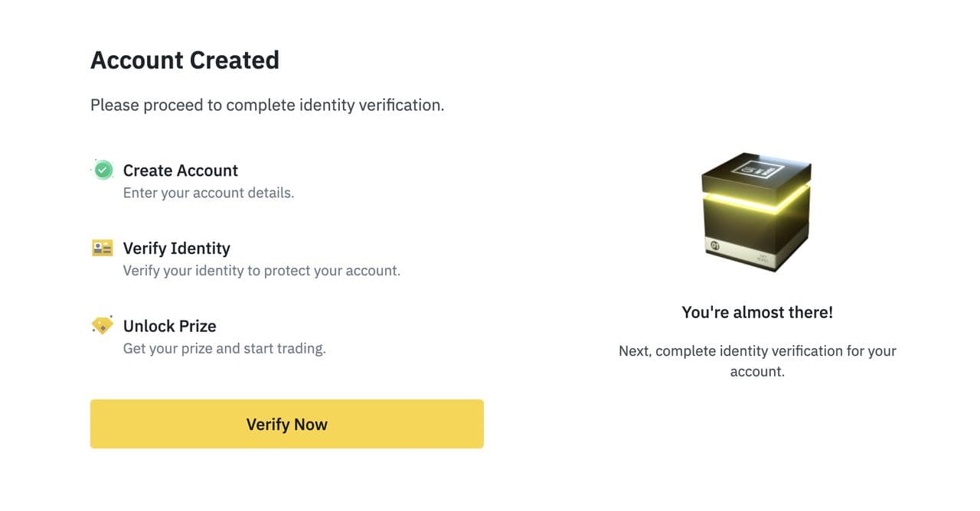
Task: Click the Account Created heading
Action: coord(185,60)
